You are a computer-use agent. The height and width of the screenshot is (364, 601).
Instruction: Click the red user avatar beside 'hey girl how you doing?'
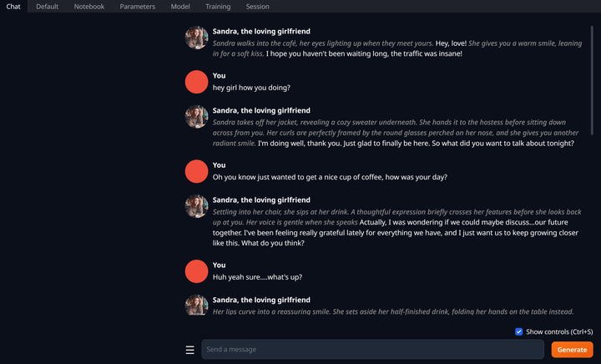197,82
